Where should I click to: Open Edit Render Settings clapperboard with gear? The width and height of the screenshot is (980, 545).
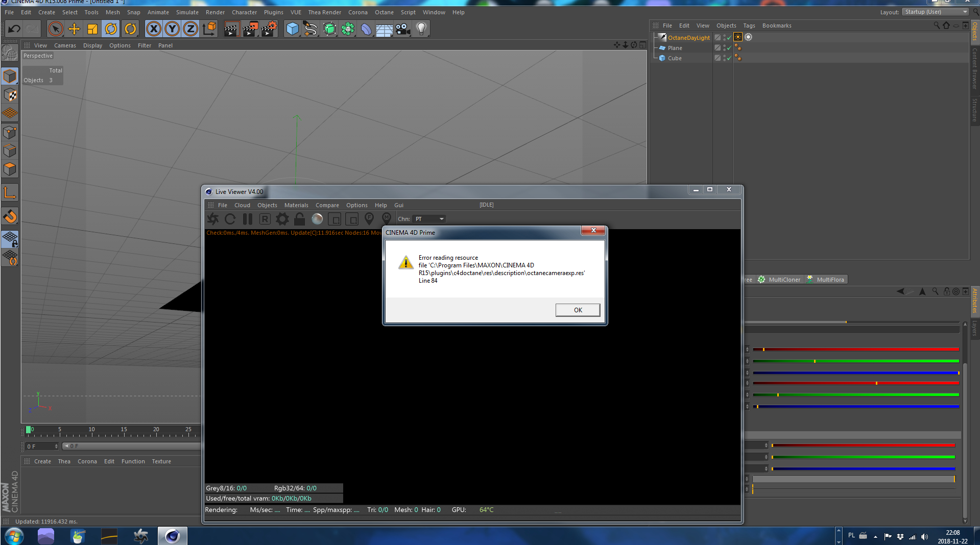coord(269,29)
